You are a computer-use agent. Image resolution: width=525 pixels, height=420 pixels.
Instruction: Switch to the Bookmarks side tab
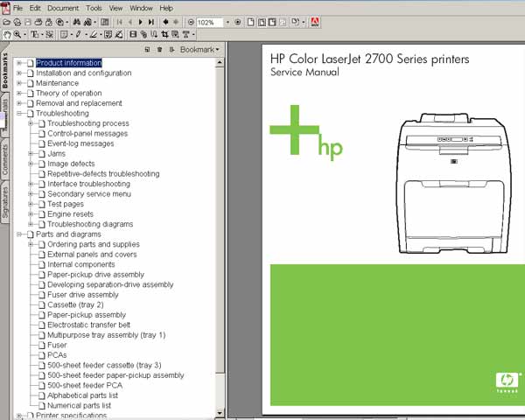[4, 71]
